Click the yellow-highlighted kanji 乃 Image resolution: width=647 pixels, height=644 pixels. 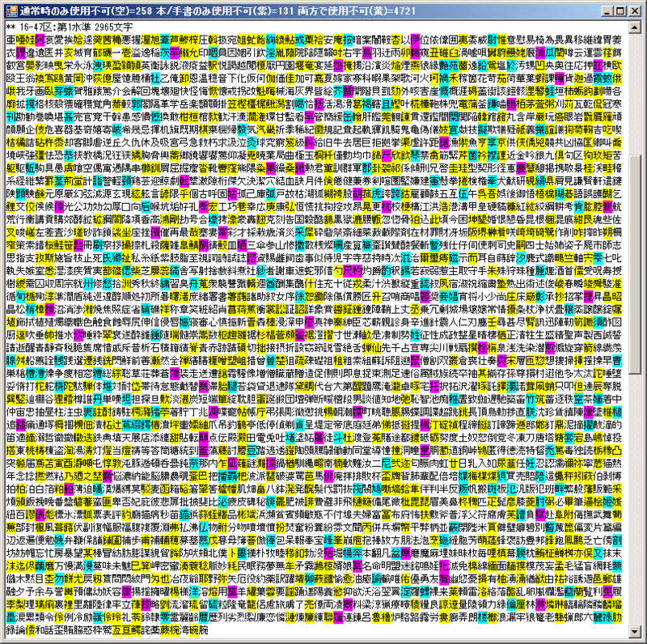tap(69, 476)
